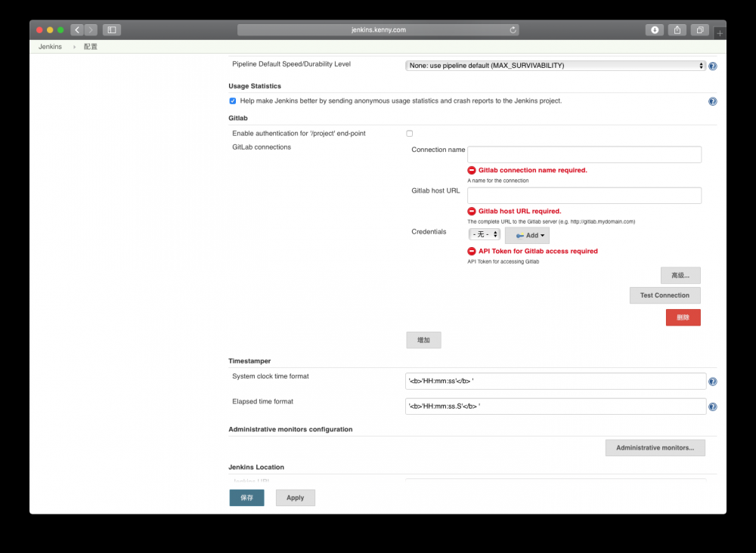Toggle the Safari sidebar icon

pyautogui.click(x=112, y=30)
